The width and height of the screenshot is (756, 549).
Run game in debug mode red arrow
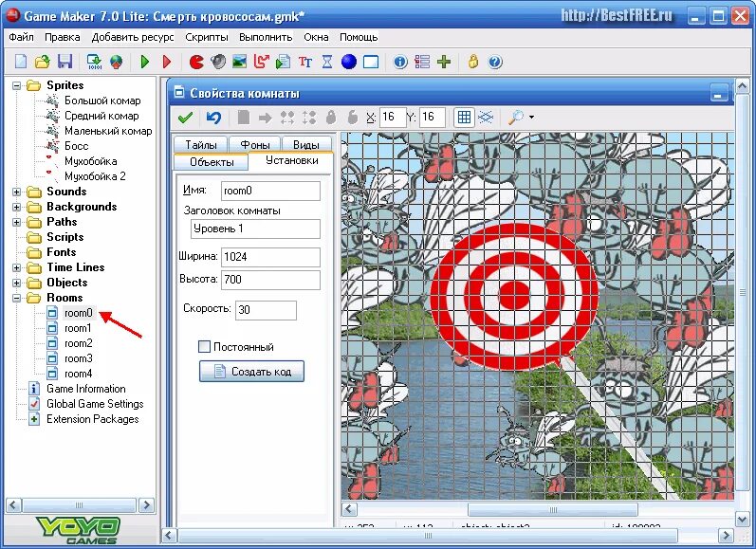167,62
